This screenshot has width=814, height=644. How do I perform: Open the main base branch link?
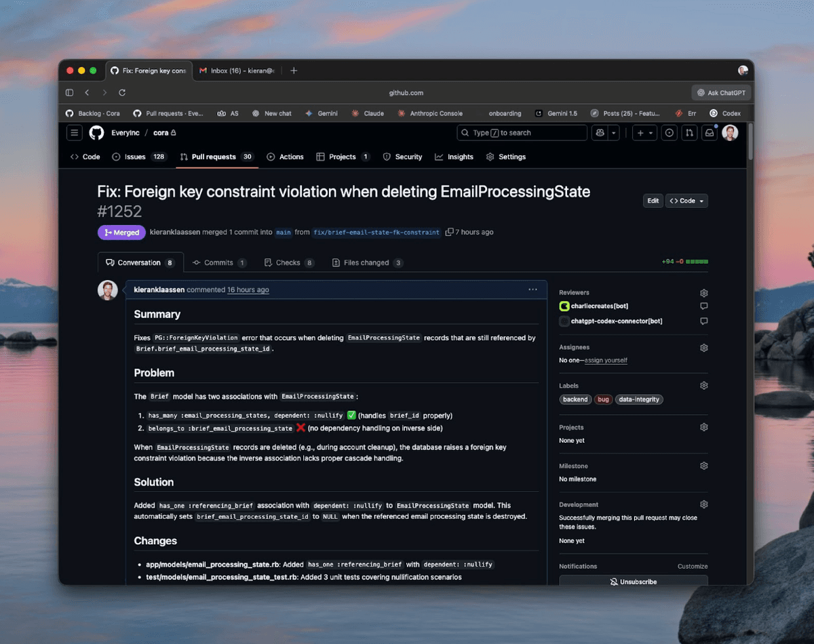[284, 233]
